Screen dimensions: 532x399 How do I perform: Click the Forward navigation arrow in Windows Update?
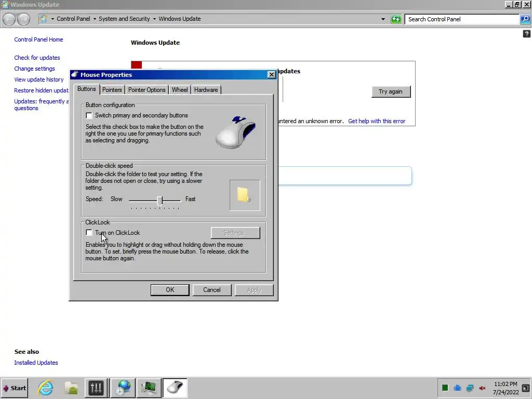coord(23,19)
